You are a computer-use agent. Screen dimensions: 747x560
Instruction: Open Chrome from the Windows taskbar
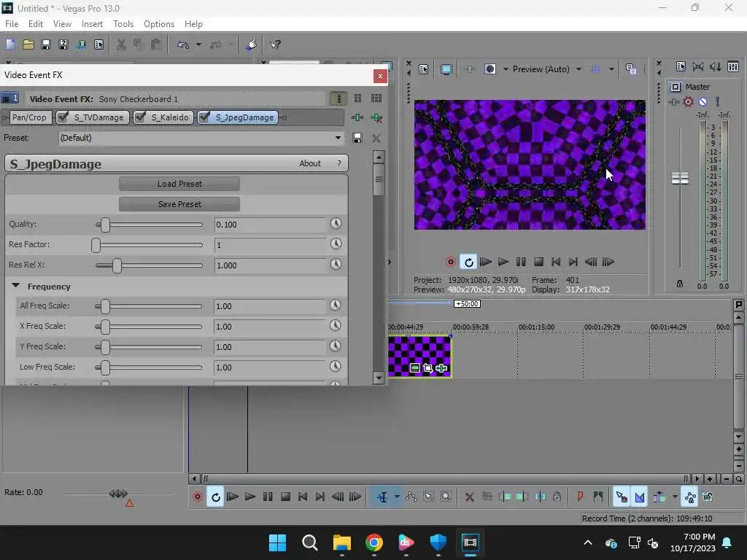coord(374,542)
